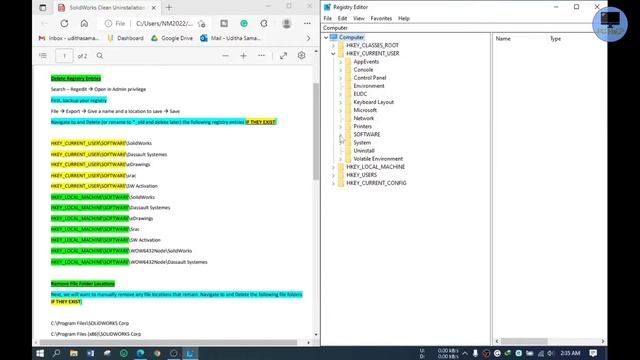Open the Edge profile avatar
This screenshot has height=360, width=640.
coord(287,24)
